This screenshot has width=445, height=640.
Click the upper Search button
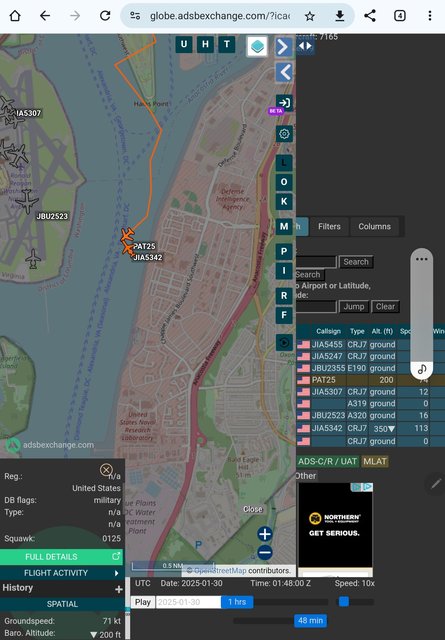pos(356,262)
